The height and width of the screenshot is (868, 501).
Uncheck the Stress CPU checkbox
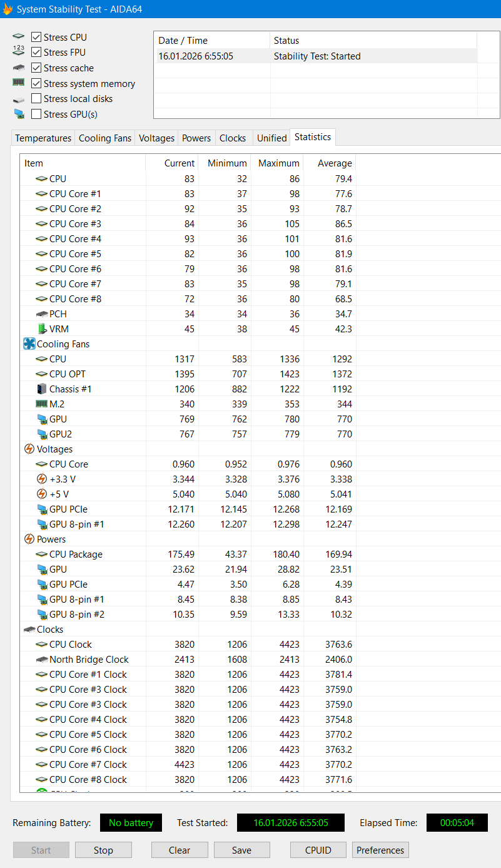click(36, 37)
